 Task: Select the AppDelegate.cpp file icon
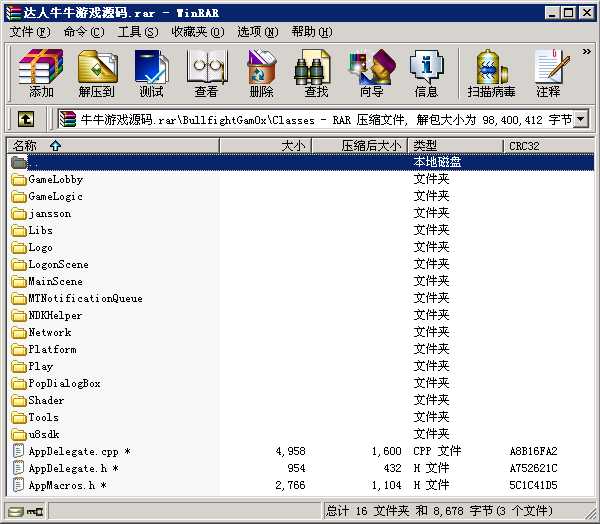click(18, 451)
